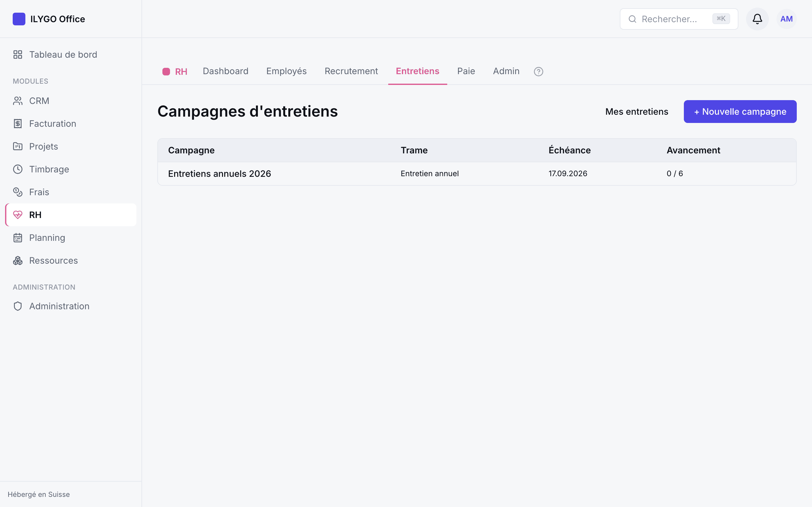Click the Planning calendar icon
The width and height of the screenshot is (812, 507).
click(x=18, y=238)
